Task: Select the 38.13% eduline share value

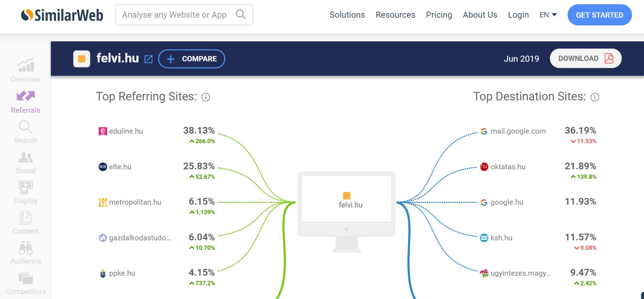Action: pos(199,130)
